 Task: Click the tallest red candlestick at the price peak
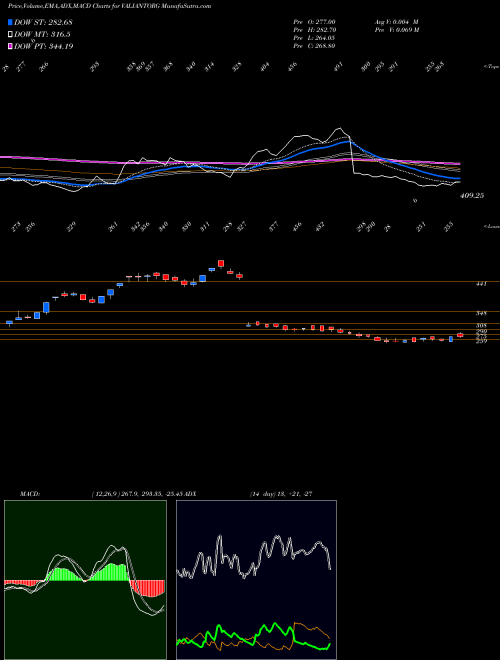coord(221,263)
